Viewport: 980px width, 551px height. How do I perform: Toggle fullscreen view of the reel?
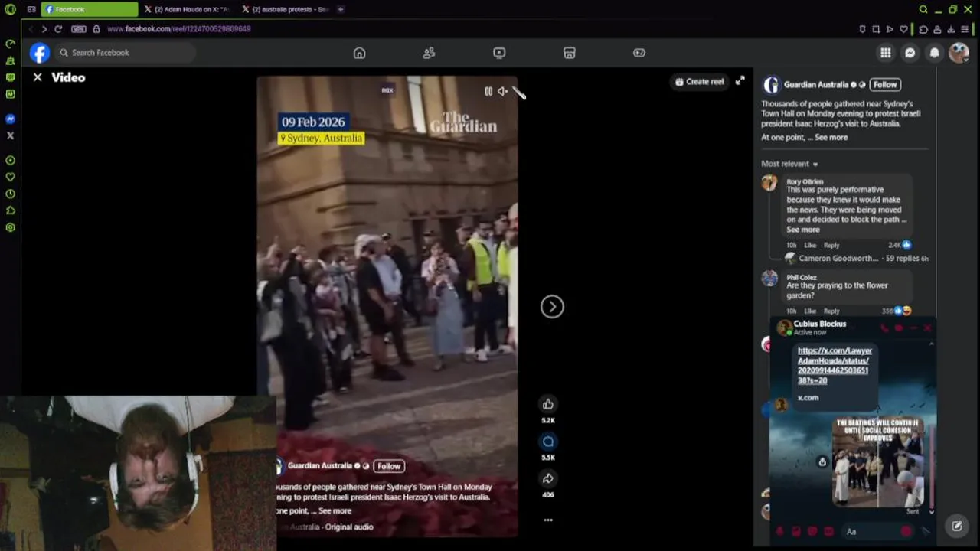[x=740, y=80]
